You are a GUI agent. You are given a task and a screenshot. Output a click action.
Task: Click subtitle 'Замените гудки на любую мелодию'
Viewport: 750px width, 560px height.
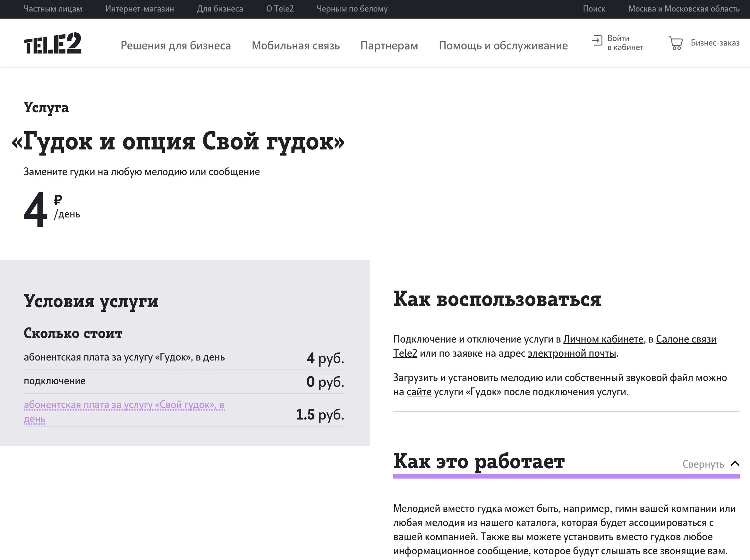click(x=142, y=172)
